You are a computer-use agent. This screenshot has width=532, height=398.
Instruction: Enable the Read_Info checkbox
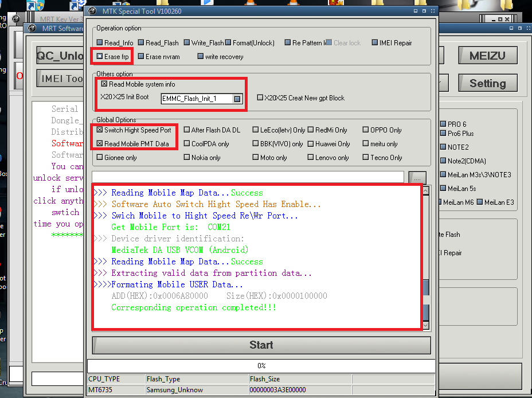tap(99, 42)
